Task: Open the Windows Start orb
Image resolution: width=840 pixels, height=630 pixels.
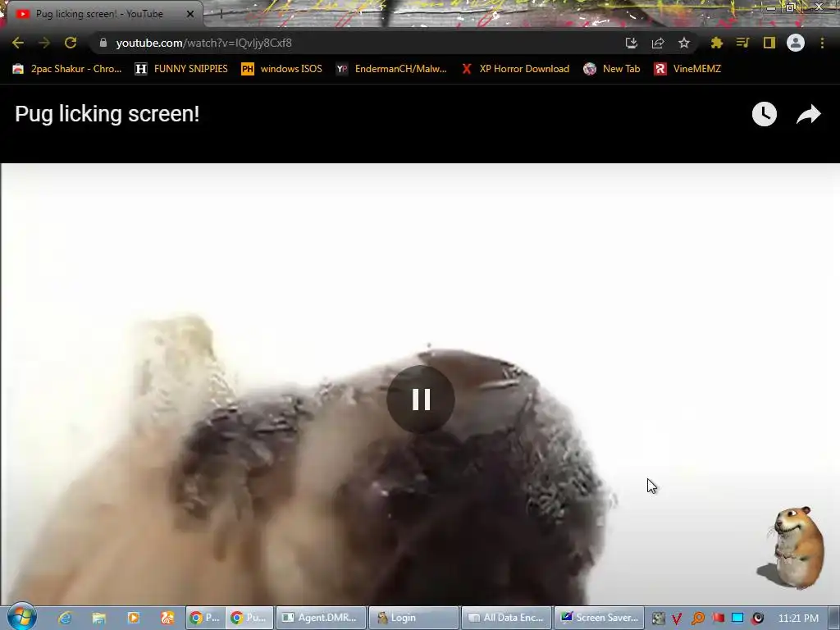Action: (x=22, y=617)
